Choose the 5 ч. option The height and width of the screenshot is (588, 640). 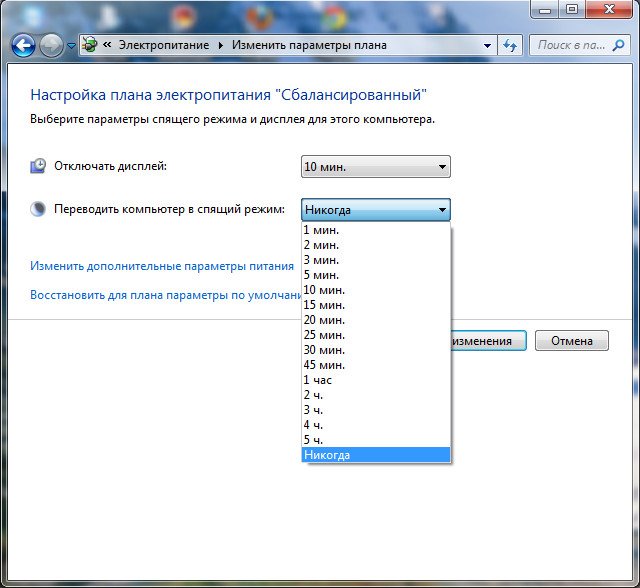pyautogui.click(x=376, y=440)
